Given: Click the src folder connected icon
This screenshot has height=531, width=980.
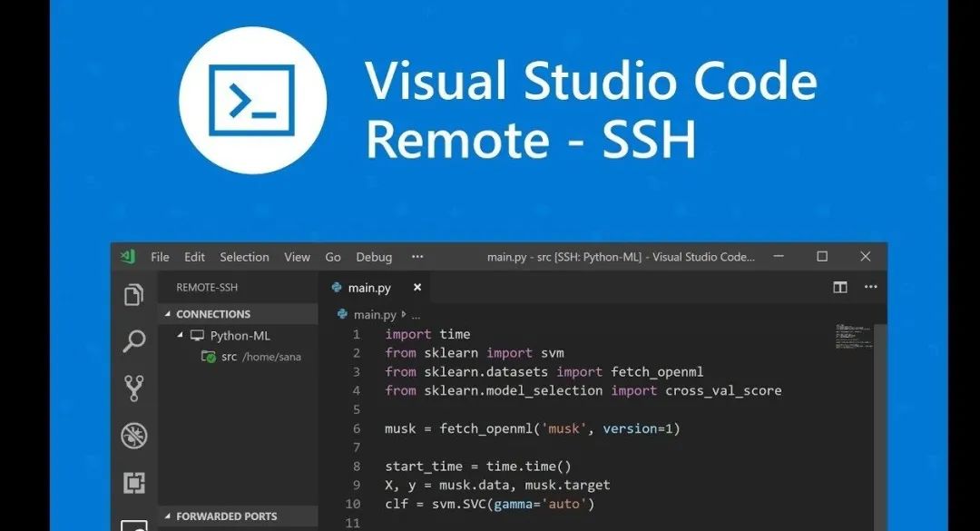Looking at the screenshot, I should (208, 357).
